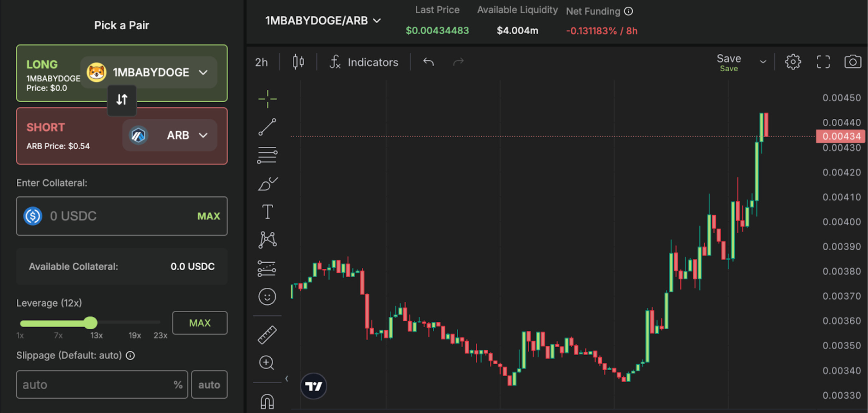Open the Fibonacci retracement tool

coord(267,155)
